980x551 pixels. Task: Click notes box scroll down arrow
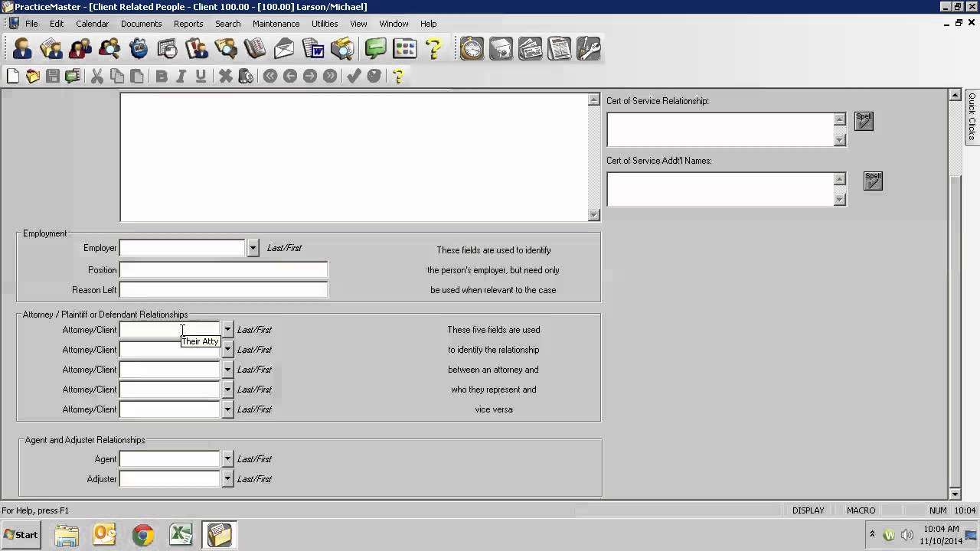(x=593, y=215)
